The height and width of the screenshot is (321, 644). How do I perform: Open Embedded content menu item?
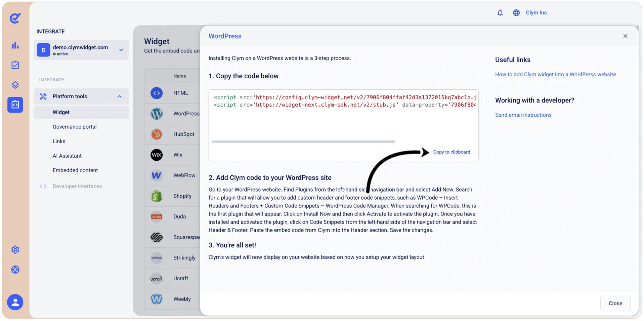(x=75, y=170)
